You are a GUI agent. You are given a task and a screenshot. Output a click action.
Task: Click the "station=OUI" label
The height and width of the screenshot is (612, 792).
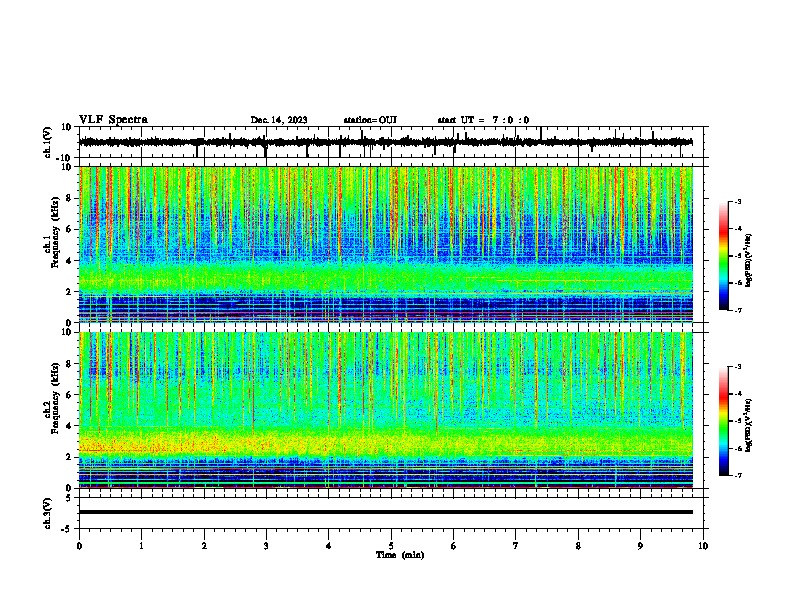click(x=370, y=120)
